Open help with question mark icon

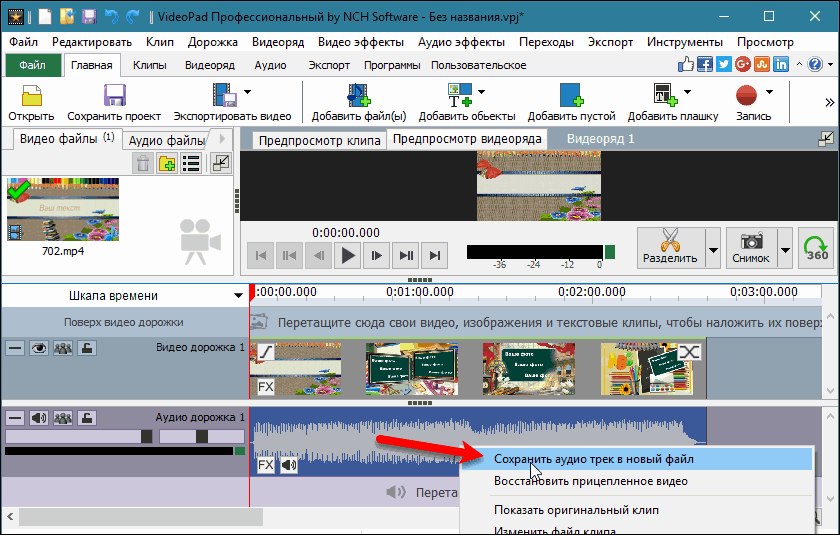coord(815,65)
